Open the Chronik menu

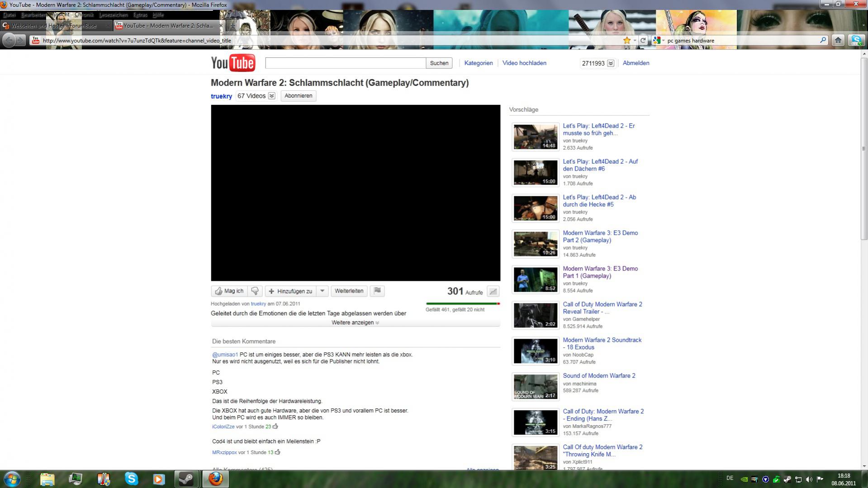click(x=84, y=15)
